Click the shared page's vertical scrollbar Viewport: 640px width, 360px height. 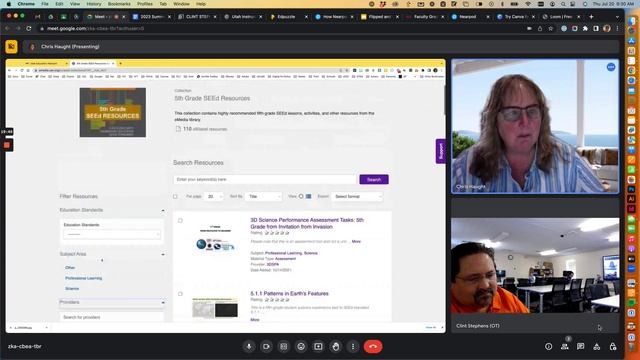pyautogui.click(x=444, y=100)
